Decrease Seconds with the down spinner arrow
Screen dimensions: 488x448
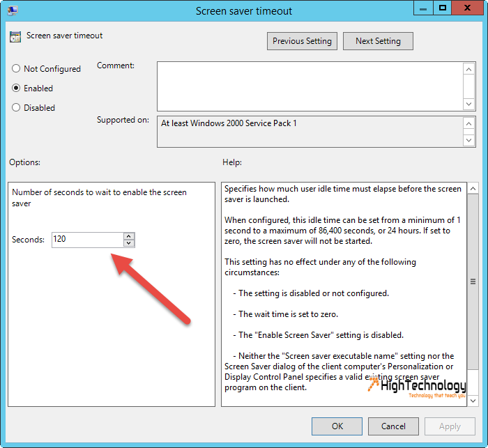129,243
